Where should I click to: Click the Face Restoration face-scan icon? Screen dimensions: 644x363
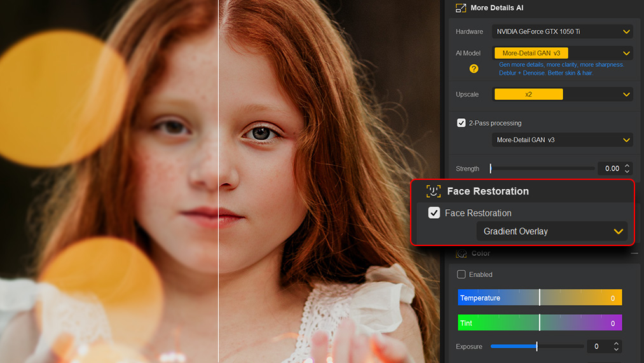pyautogui.click(x=434, y=191)
